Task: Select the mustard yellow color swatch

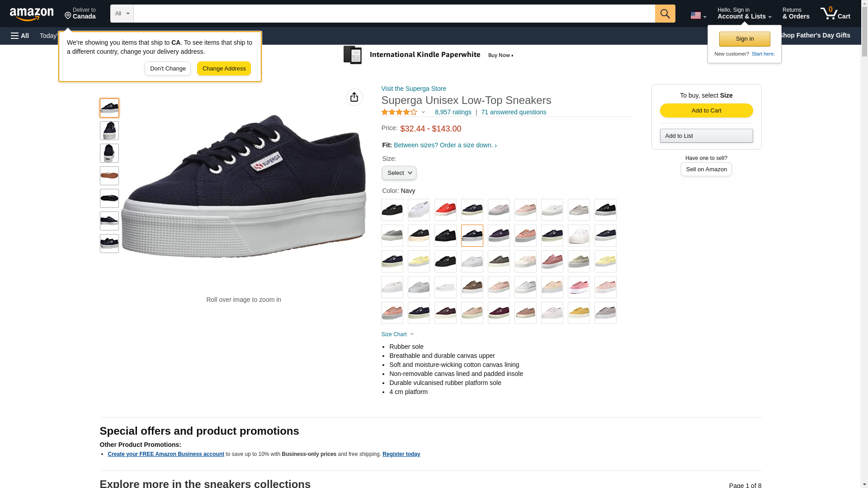Action: (579, 313)
